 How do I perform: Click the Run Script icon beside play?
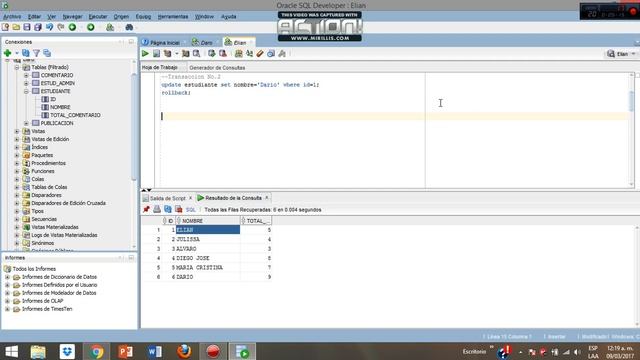coord(156,53)
